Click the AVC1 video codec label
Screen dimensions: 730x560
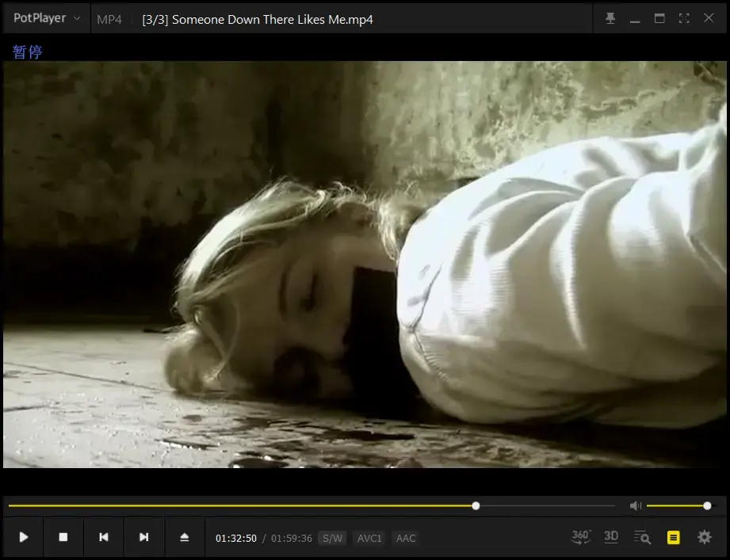[x=369, y=538]
